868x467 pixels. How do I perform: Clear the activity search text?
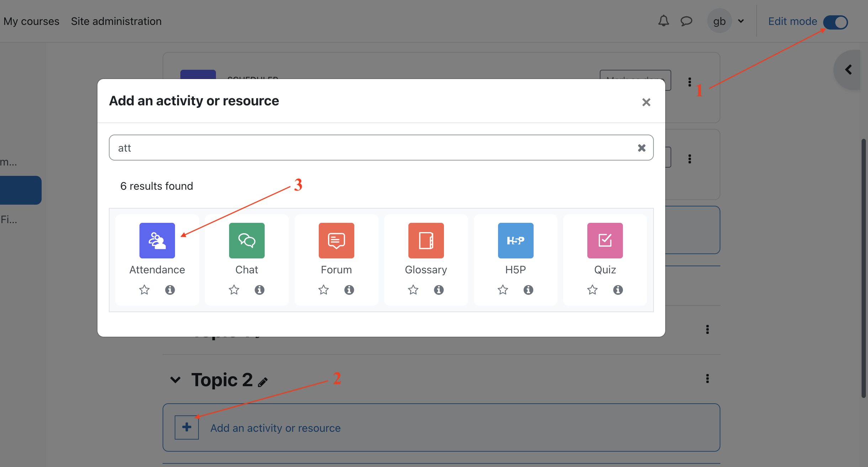click(641, 148)
